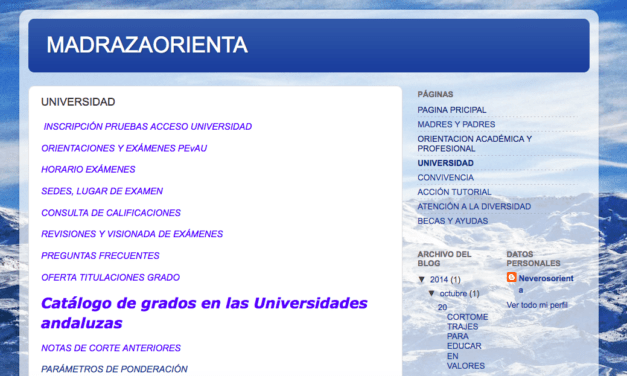The image size is (627, 376).
Task: Open the Neverosorienta profile link
Action: 546,284
